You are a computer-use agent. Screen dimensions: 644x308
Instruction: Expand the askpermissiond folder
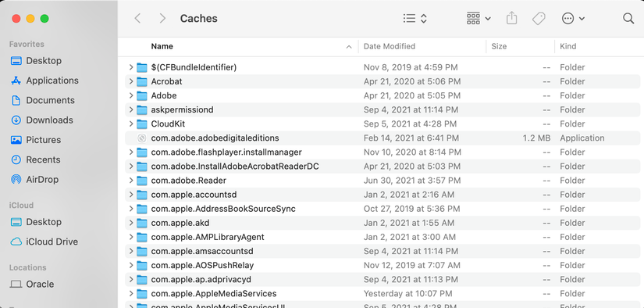coord(130,109)
